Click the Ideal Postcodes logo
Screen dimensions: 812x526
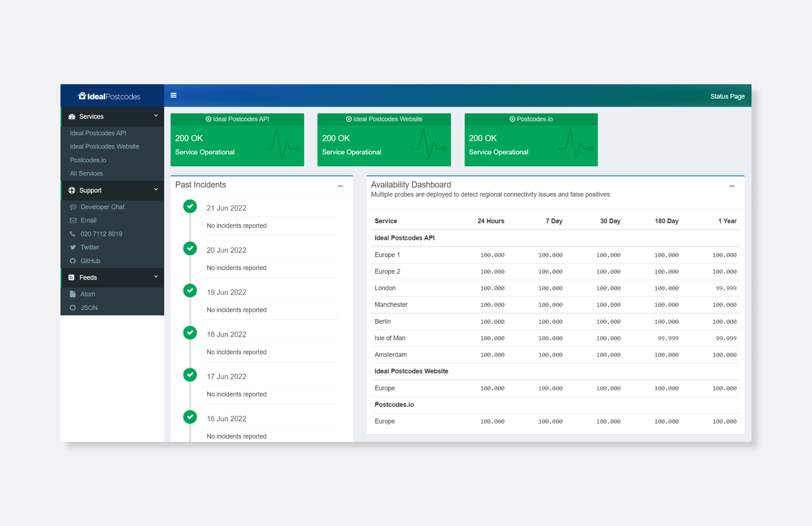click(x=109, y=96)
